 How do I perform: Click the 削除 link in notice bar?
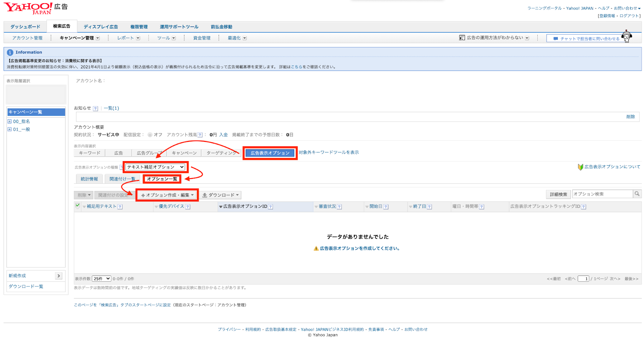[x=630, y=117]
